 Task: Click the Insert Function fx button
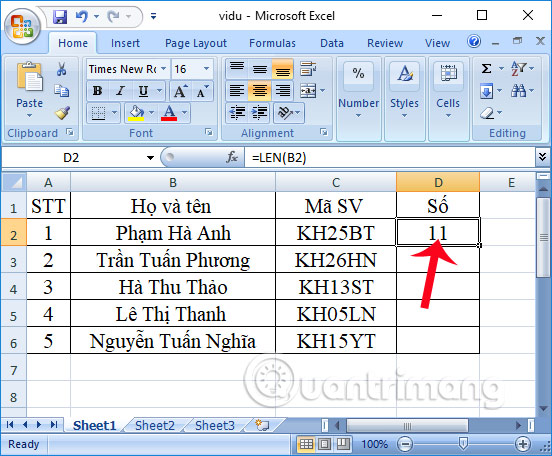tap(232, 157)
